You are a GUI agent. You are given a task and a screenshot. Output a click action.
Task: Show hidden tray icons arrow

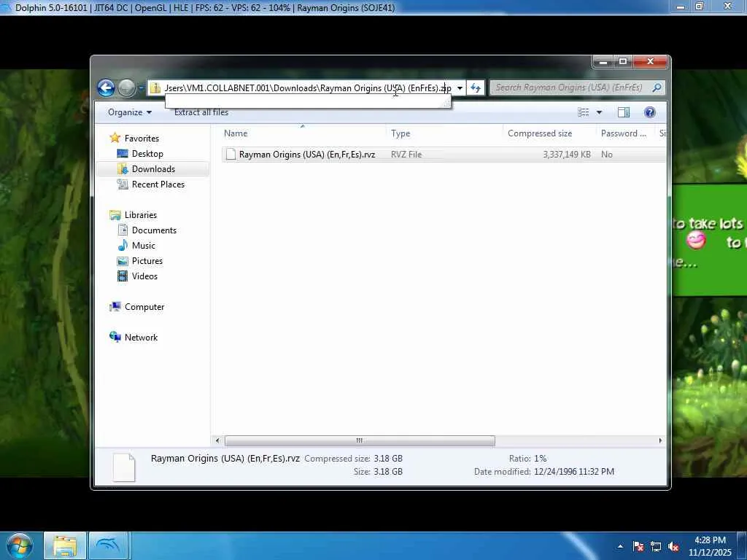click(620, 546)
